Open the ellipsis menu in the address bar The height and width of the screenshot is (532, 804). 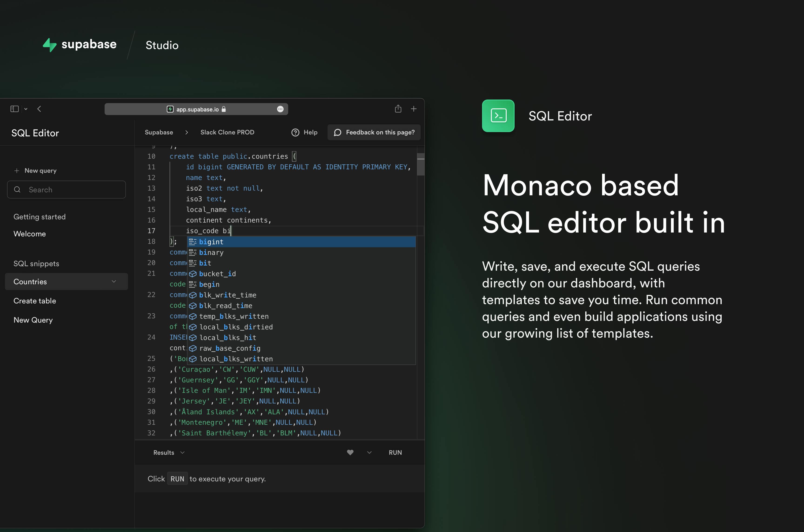pos(280,109)
